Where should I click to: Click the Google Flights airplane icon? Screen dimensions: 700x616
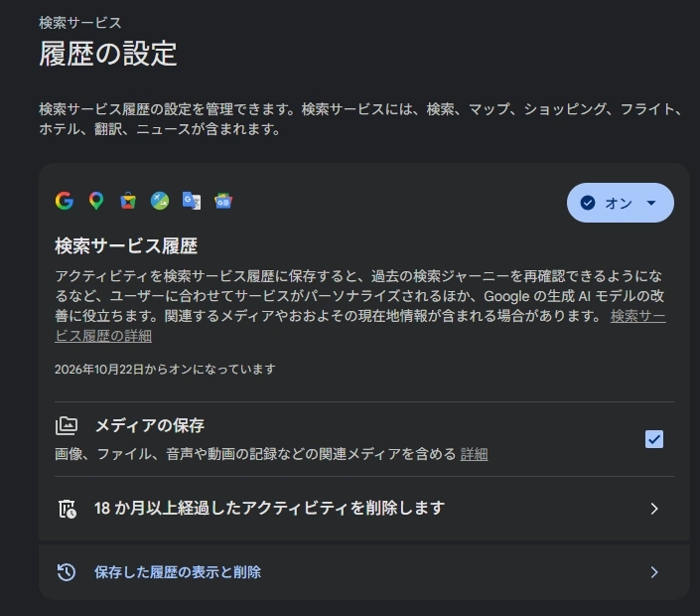point(160,201)
